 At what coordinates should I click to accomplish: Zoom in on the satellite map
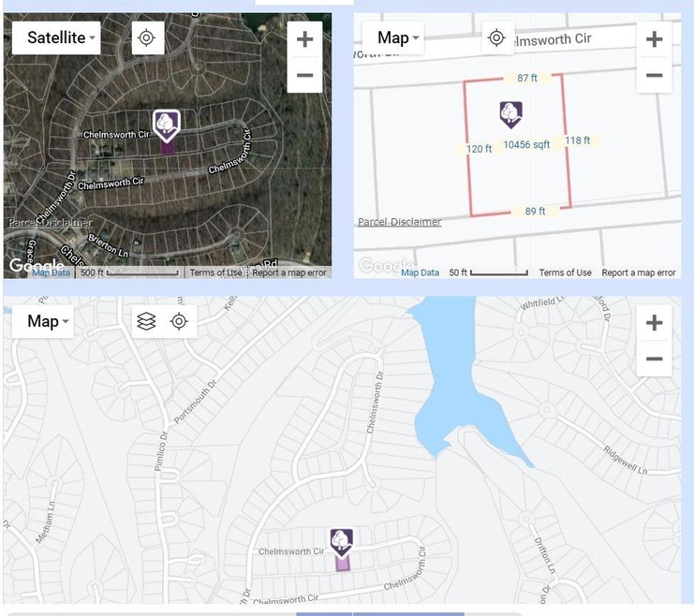pos(304,39)
